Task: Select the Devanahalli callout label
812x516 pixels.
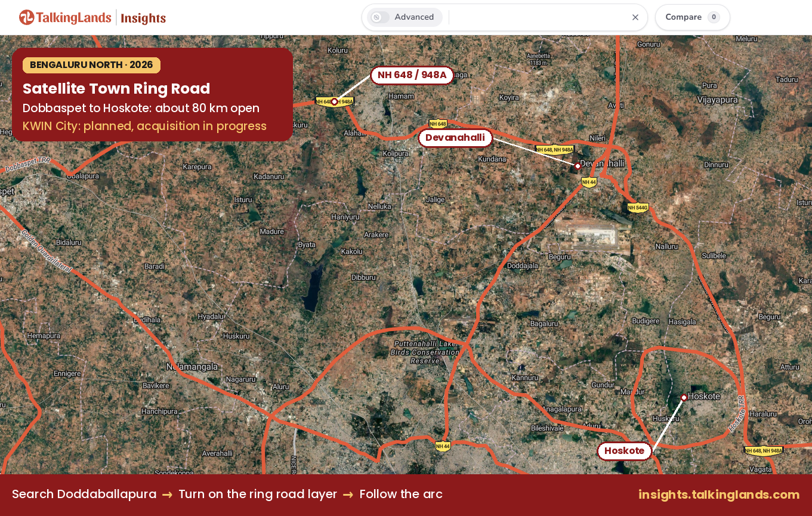Action: pyautogui.click(x=455, y=138)
